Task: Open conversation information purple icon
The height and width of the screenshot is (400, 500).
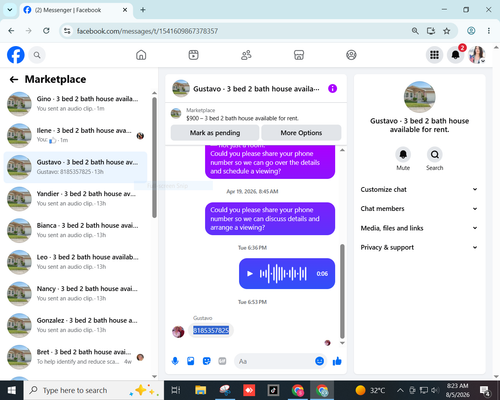Action: click(x=332, y=88)
